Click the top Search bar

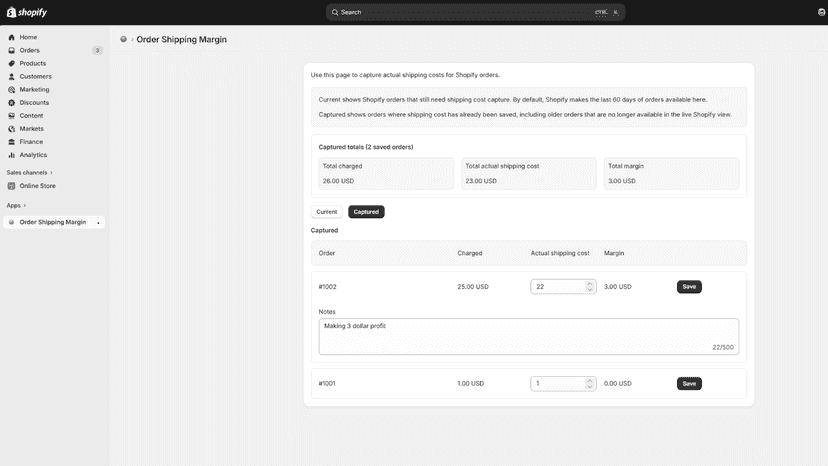[x=475, y=12]
